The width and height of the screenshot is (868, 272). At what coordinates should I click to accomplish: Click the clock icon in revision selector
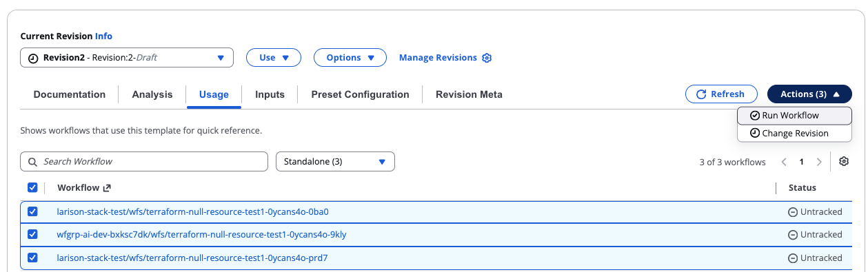point(33,59)
